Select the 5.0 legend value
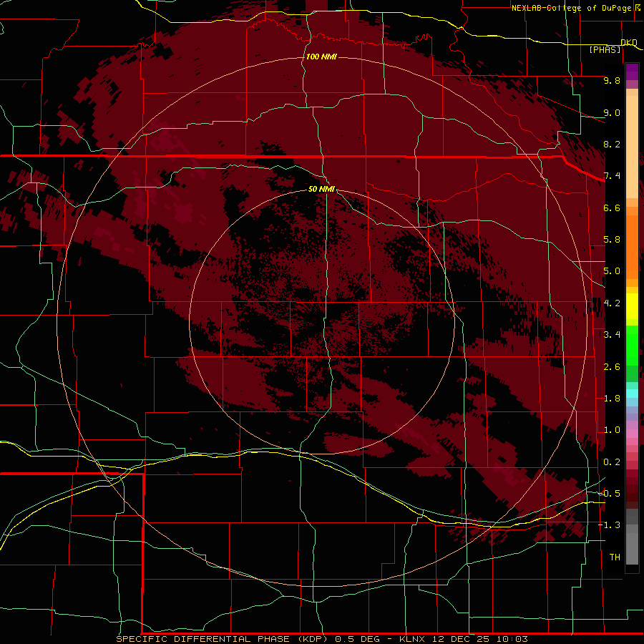 [x=612, y=271]
